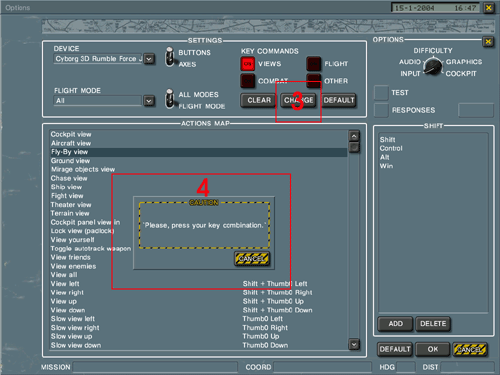Flip the BUTTONS/AXES switch
This screenshot has width=500, height=375.
170,57
